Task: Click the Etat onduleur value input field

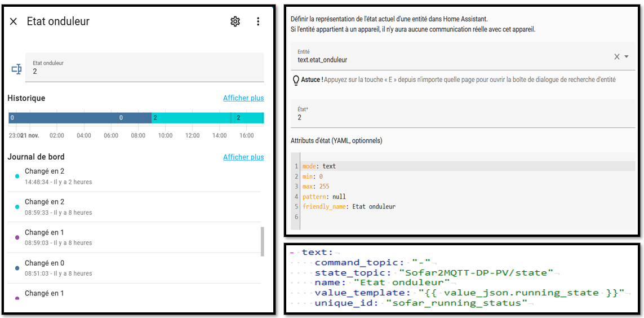Action: click(146, 68)
